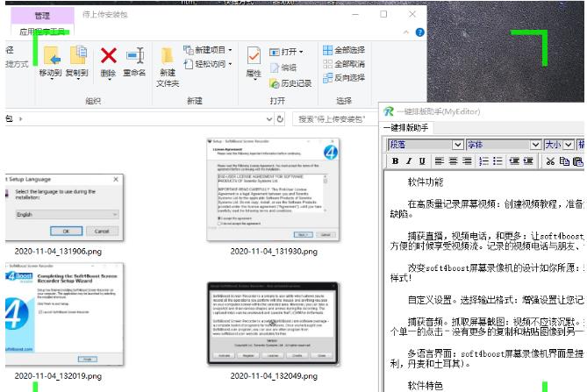Align text left in MyEditor
Screen dimensions: 587x392
click(440, 160)
